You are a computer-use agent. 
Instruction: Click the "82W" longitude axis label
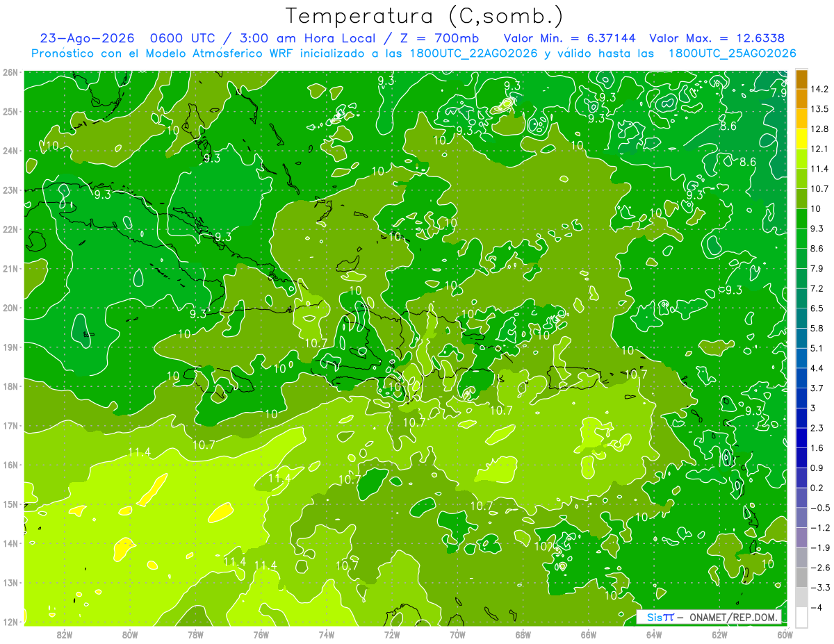tap(65, 634)
